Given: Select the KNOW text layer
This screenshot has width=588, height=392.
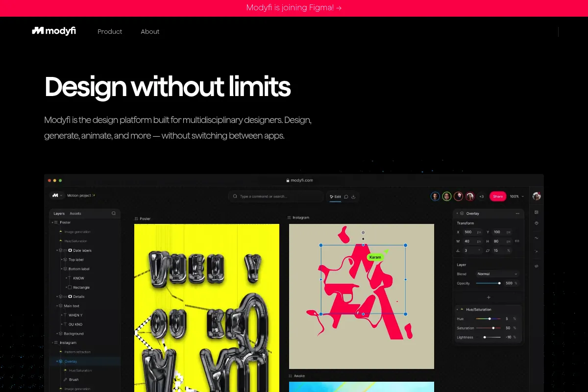Looking at the screenshot, I should click(x=78, y=278).
